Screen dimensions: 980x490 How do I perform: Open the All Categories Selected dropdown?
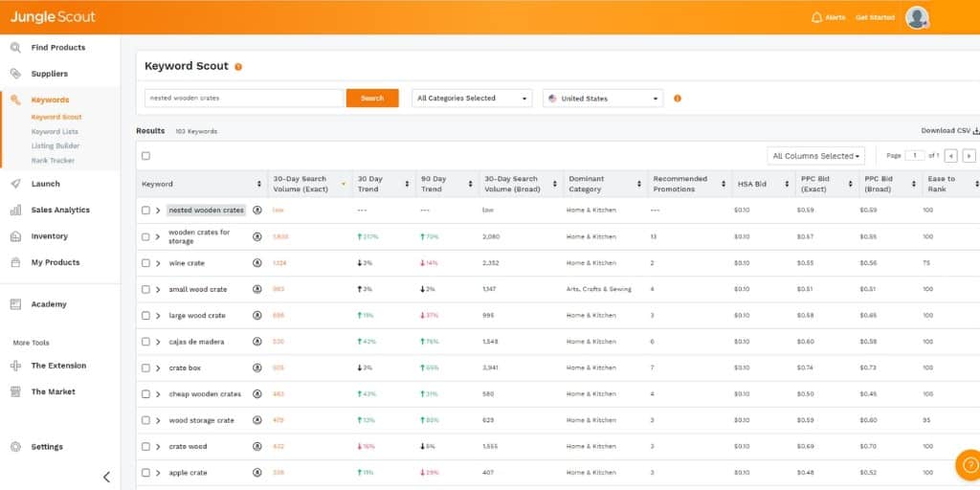[x=472, y=99]
